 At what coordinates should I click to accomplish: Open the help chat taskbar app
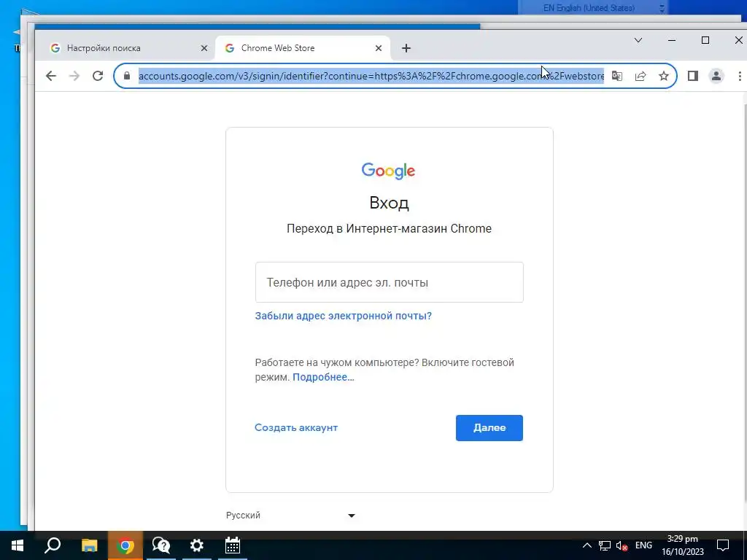point(161,545)
